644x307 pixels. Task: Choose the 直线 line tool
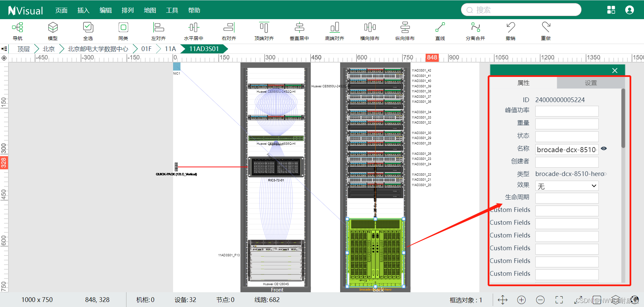440,31
